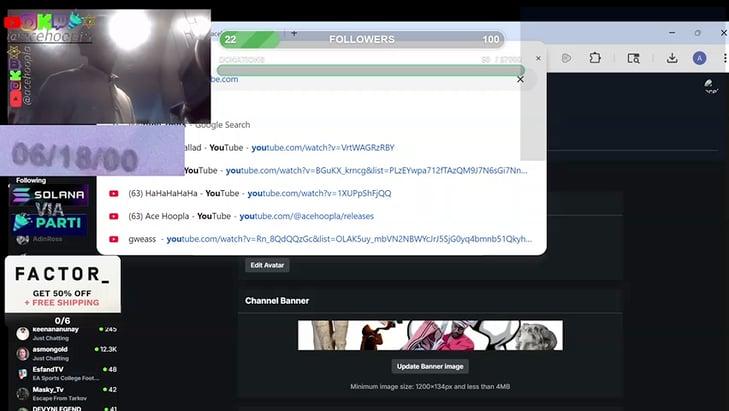Open the gweass YouTube playlist suggestion
Image resolution: width=729 pixels, height=411 pixels.
[321, 239]
